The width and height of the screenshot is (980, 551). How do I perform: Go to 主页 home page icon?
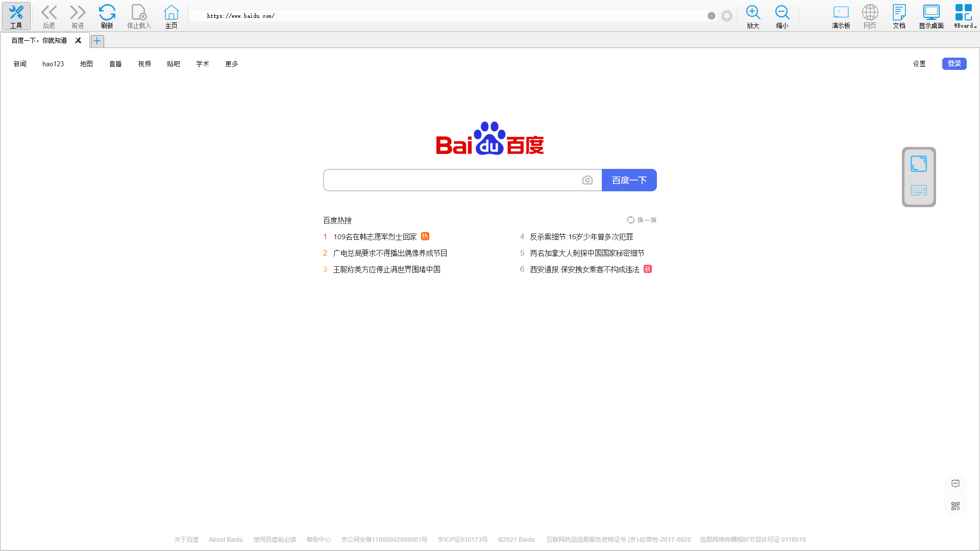(x=171, y=16)
